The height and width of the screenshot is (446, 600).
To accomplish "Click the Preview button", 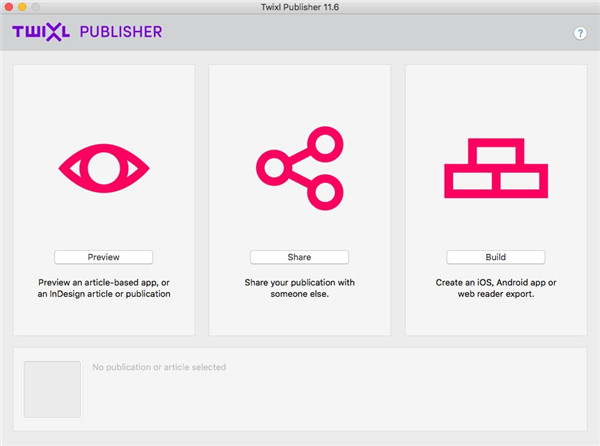I will pyautogui.click(x=104, y=257).
